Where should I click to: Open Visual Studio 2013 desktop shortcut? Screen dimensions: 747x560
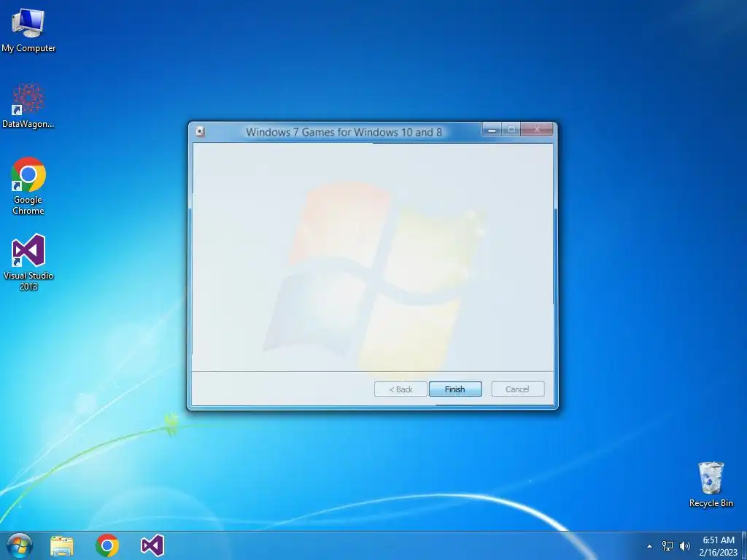(28, 262)
